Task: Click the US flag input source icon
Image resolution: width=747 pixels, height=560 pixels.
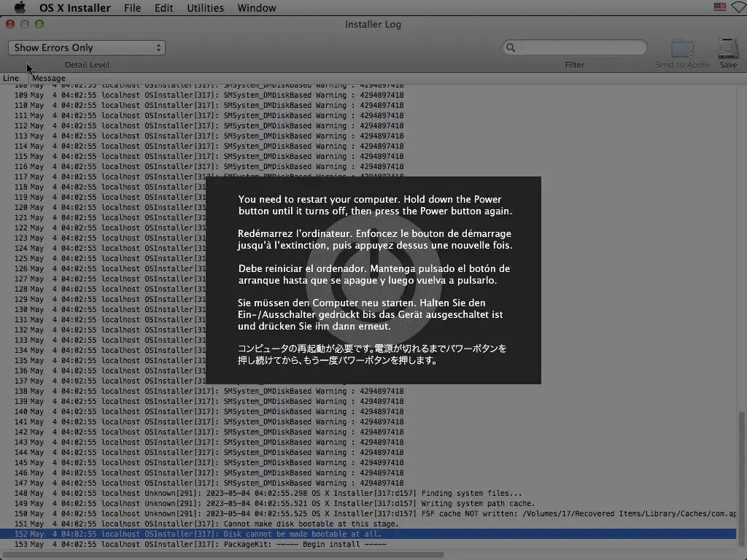Action: click(x=720, y=7)
